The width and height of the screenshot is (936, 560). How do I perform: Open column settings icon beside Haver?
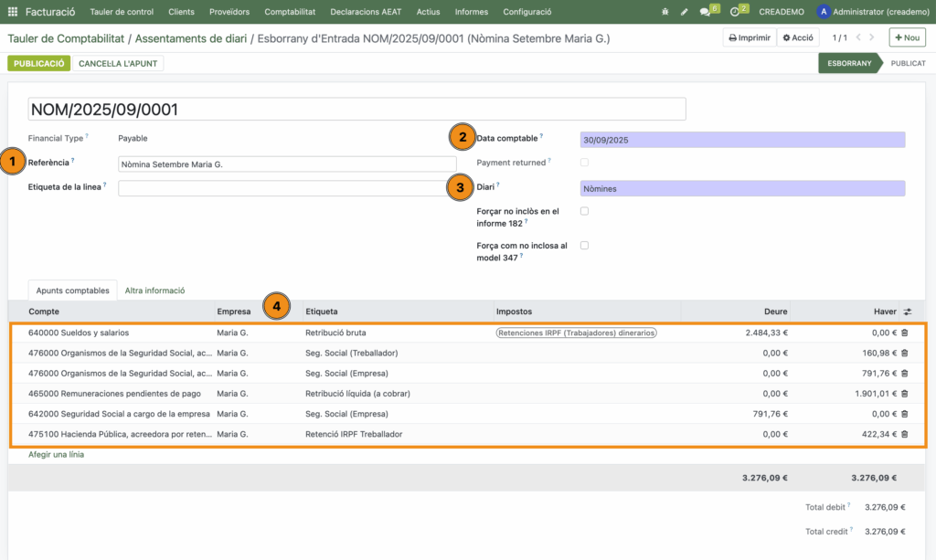tap(908, 312)
